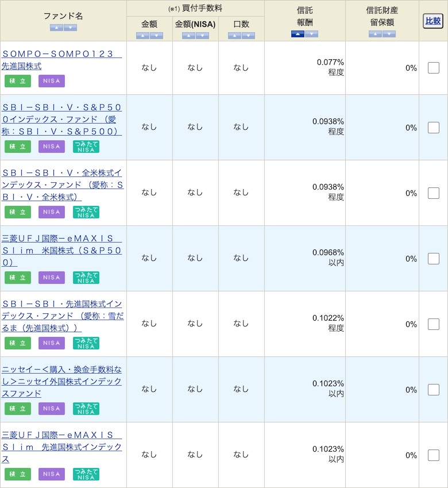Screen dimensions: 448x488
Task: Select the 0.0968% 以内 trust fee cell
Action: 305,259
